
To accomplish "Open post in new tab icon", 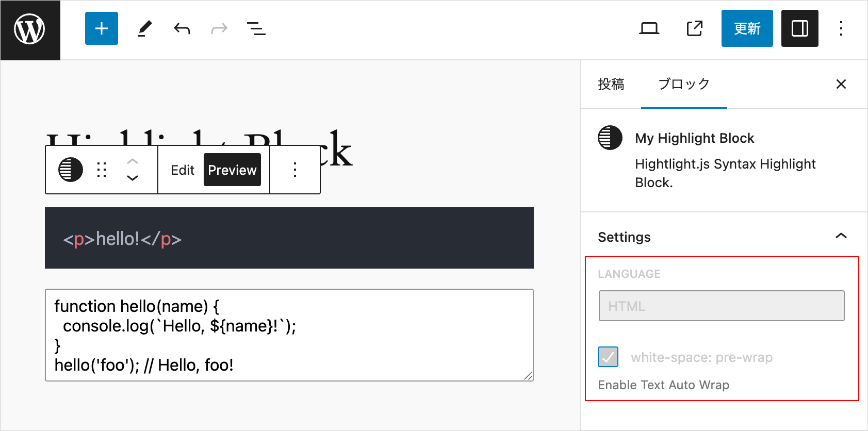I will tap(694, 28).
